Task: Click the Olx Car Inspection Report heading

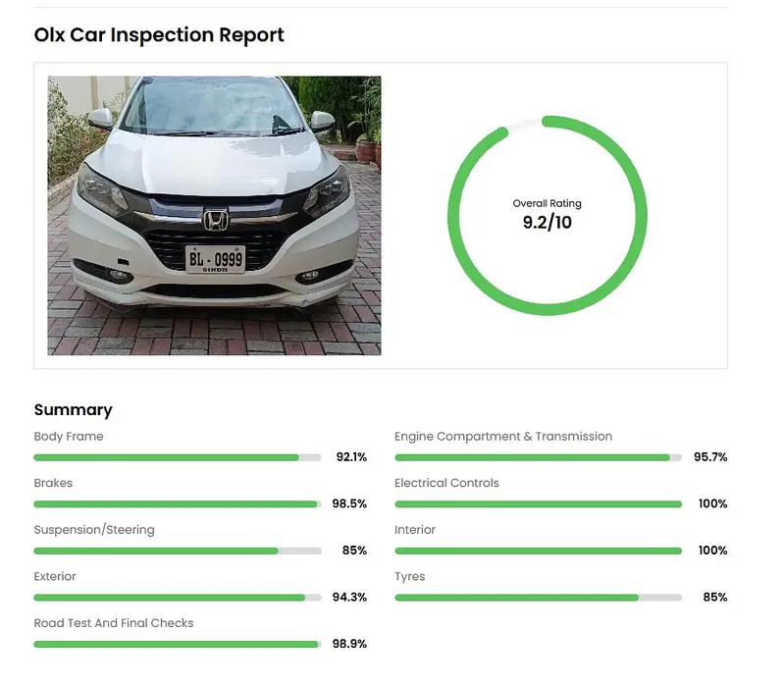Action: point(159,35)
